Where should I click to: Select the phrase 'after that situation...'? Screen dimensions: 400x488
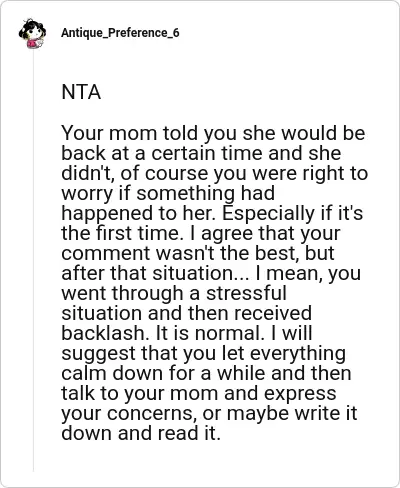pos(155,273)
